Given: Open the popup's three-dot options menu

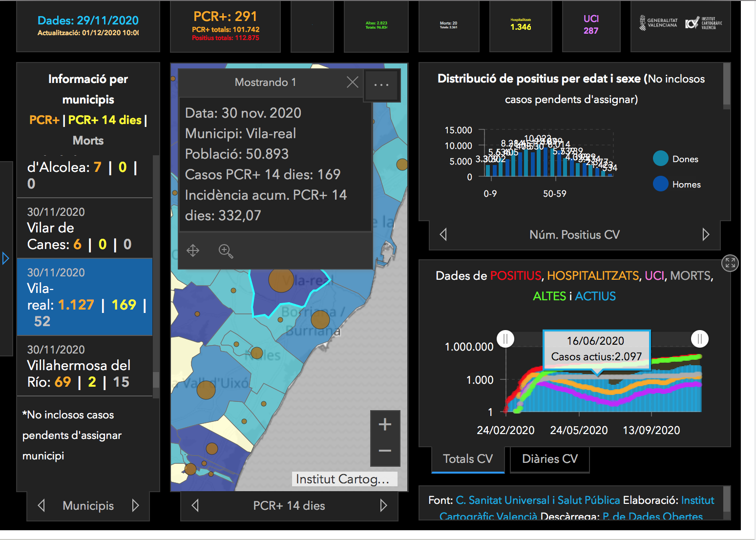Looking at the screenshot, I should [381, 85].
